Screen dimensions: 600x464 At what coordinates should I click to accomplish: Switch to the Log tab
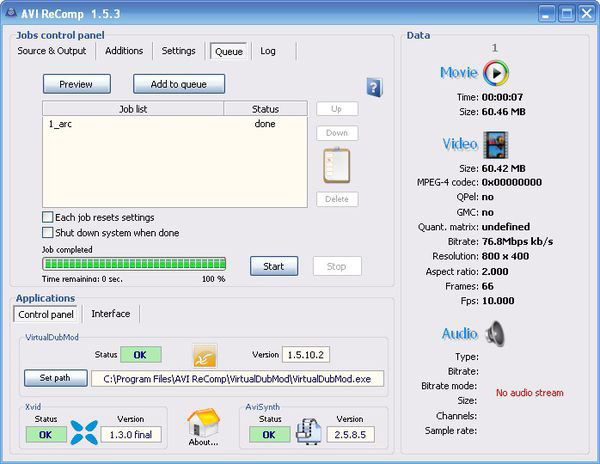pyautogui.click(x=268, y=51)
